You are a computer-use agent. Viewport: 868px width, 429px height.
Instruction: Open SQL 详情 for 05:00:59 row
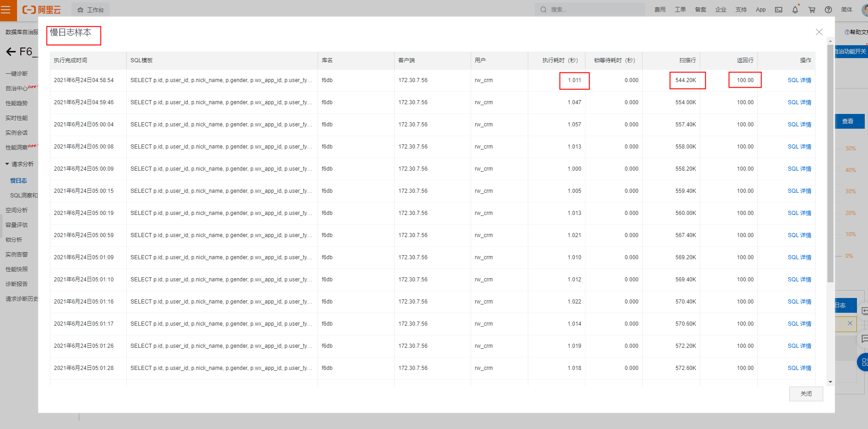point(799,235)
